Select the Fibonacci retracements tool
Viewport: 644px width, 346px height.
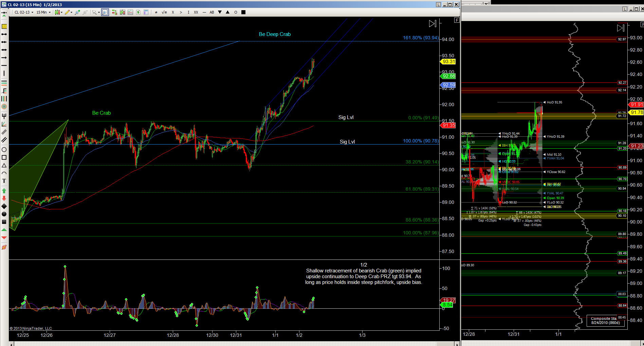pyautogui.click(x=4, y=83)
